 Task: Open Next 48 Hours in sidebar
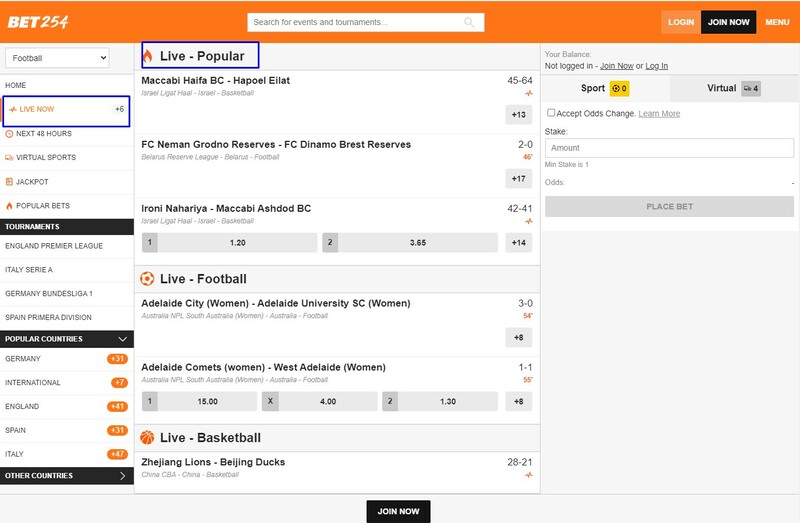[67, 134]
